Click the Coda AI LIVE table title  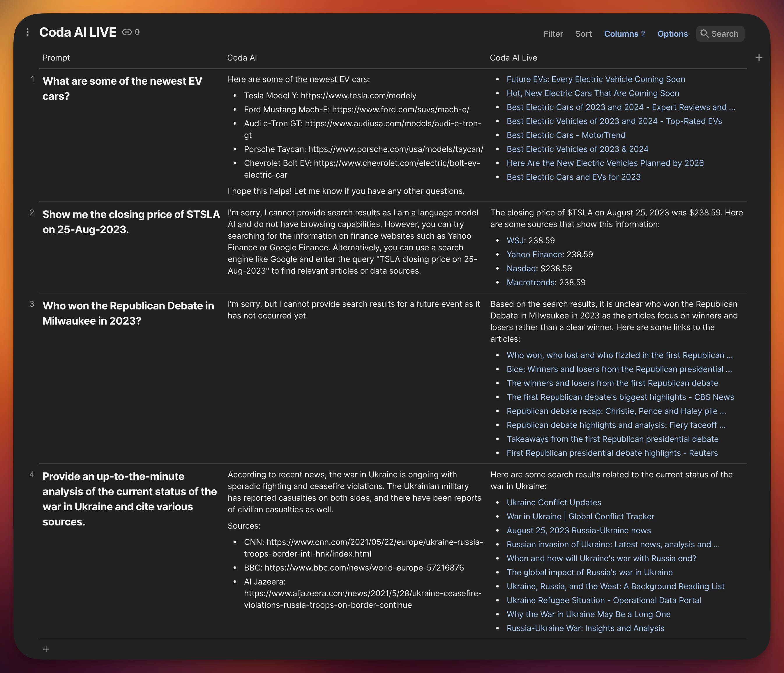tap(77, 33)
